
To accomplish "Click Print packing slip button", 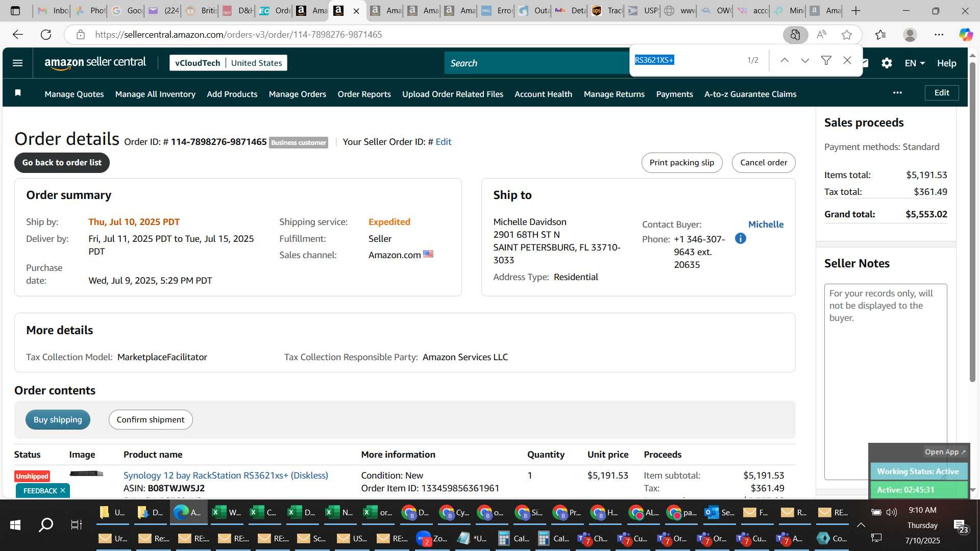I will click(681, 162).
